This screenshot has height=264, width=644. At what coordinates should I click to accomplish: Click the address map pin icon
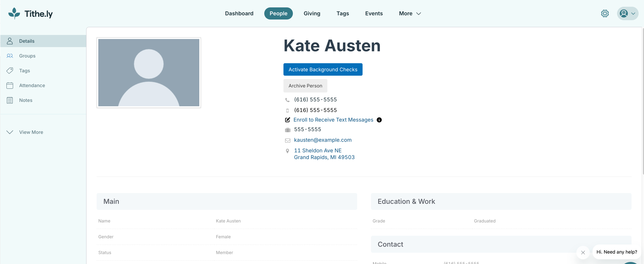(287, 151)
